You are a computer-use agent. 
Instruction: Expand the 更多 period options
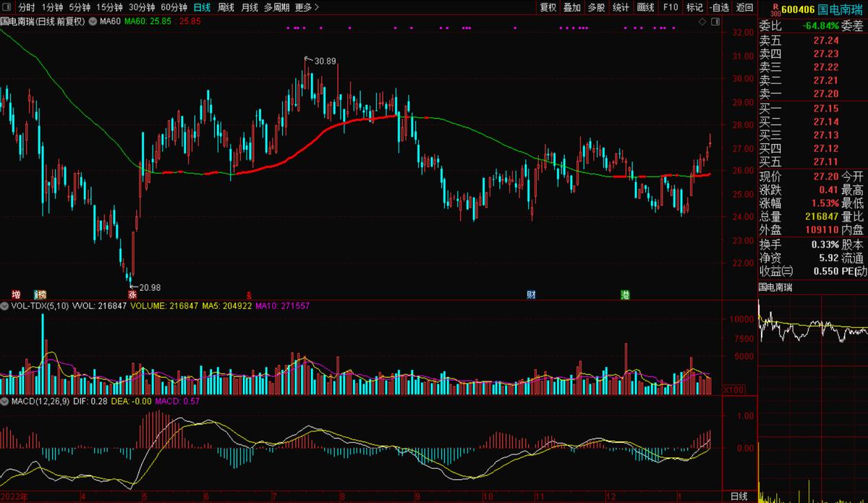[x=307, y=7]
